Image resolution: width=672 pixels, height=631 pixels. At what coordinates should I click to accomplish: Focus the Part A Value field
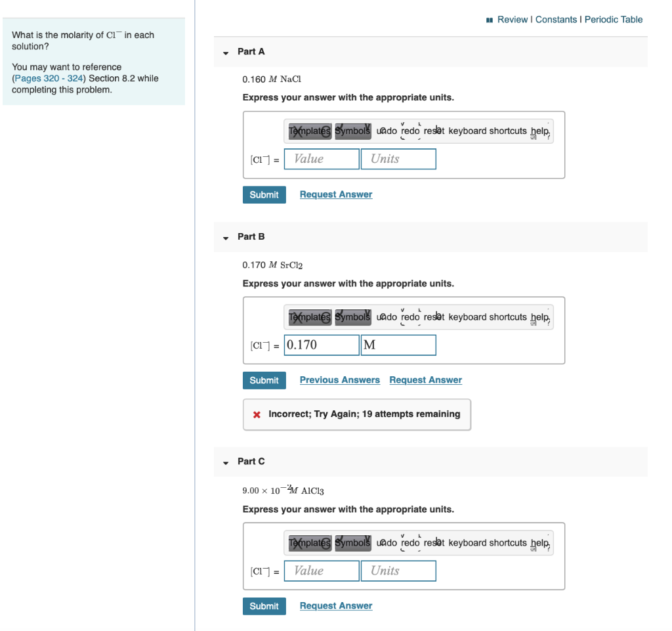pyautogui.click(x=322, y=159)
